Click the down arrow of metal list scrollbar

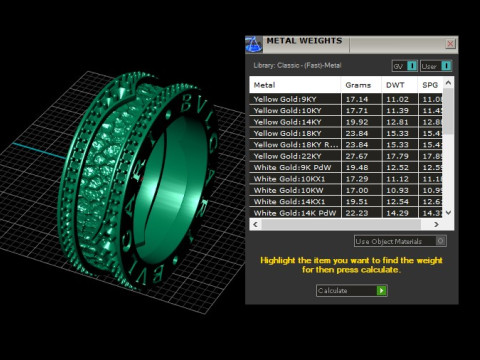[448, 213]
